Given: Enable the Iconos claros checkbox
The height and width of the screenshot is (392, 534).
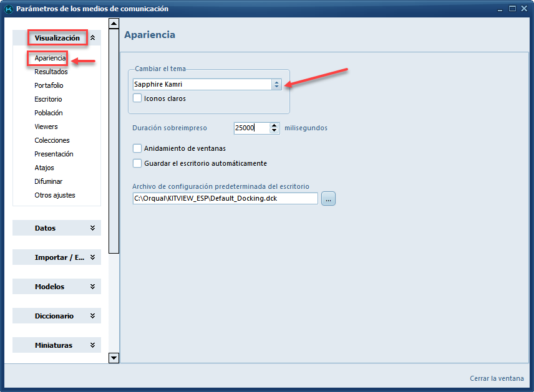Looking at the screenshot, I should (x=137, y=98).
